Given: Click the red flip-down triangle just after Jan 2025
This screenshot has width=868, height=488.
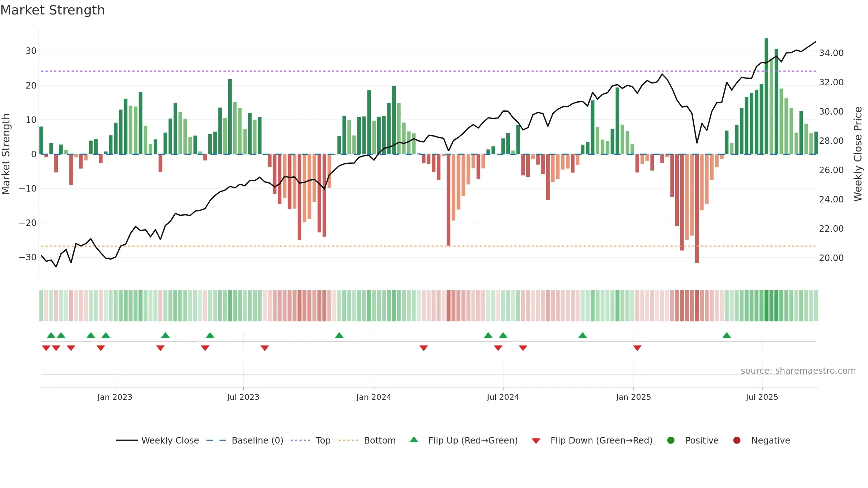Looking at the screenshot, I should pos(637,348).
